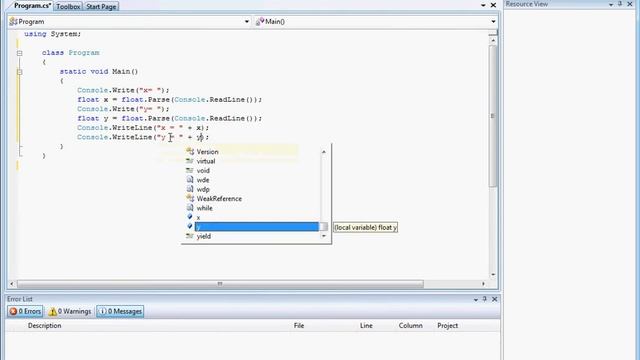
Task: Pin the Resource View panel
Action: [620, 4]
